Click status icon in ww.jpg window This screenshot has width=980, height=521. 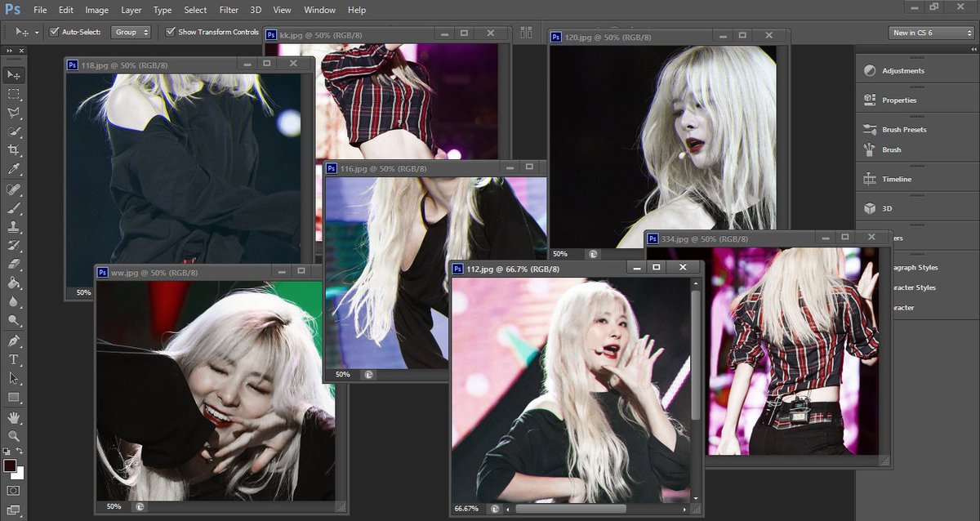tap(140, 507)
